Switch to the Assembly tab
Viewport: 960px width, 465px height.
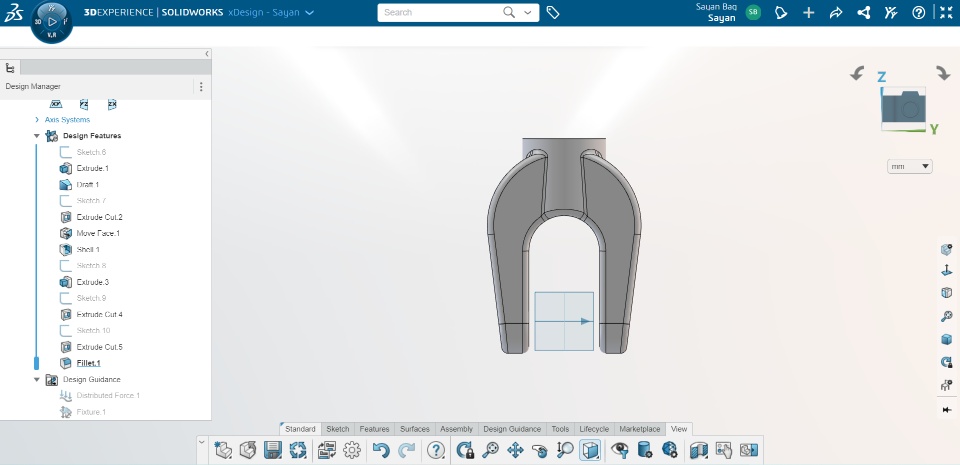[456, 429]
